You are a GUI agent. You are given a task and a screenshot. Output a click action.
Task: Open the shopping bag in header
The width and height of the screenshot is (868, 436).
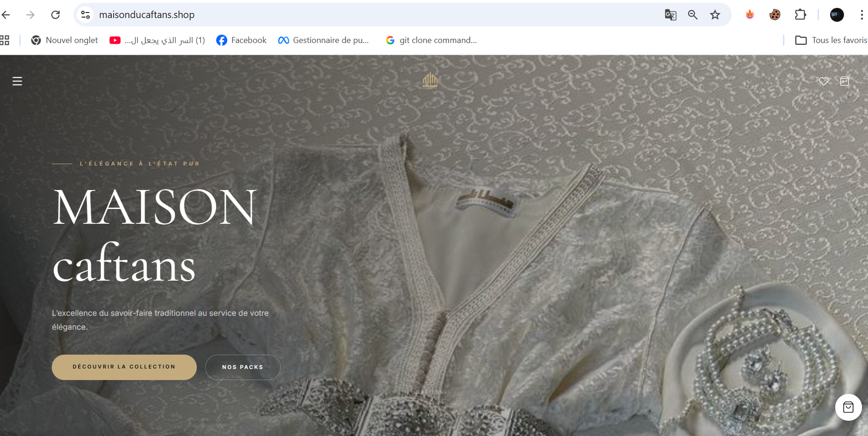click(x=844, y=81)
